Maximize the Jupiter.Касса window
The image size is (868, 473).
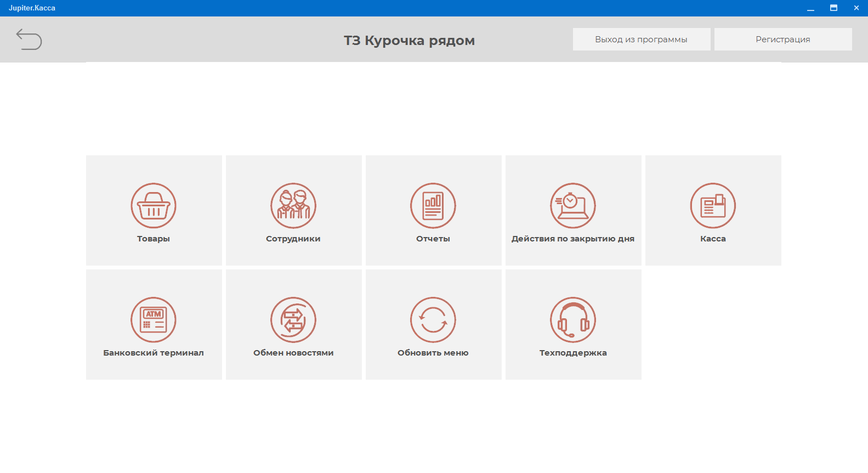pos(833,8)
